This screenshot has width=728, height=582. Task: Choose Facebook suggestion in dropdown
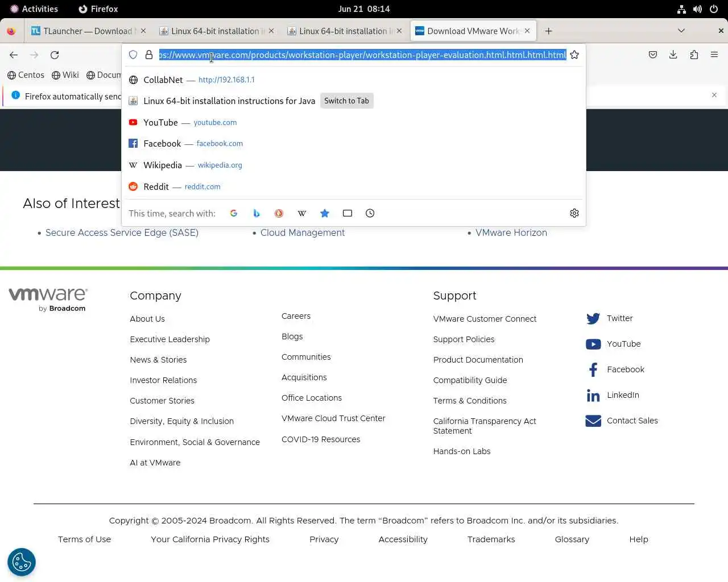click(354, 143)
